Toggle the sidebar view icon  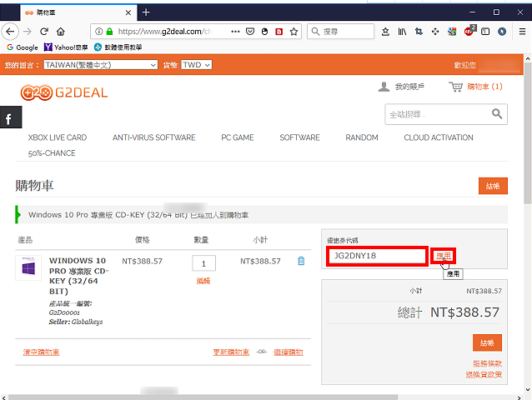tap(485, 32)
